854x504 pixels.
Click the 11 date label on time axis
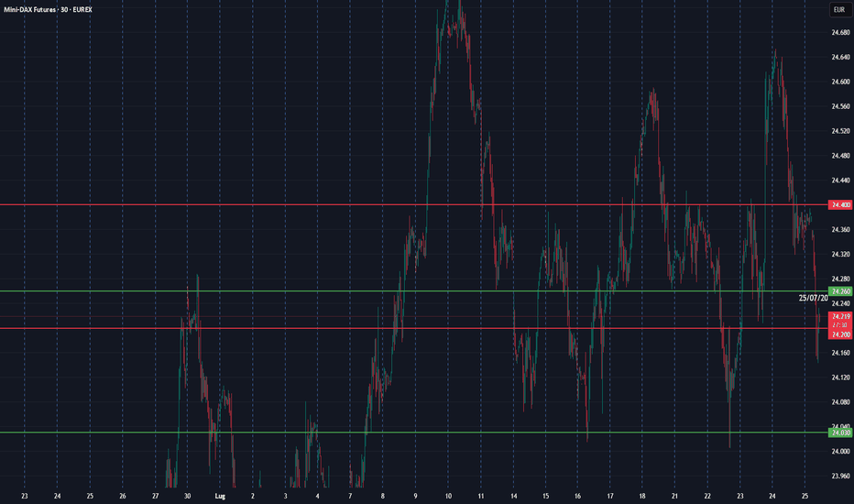point(481,497)
